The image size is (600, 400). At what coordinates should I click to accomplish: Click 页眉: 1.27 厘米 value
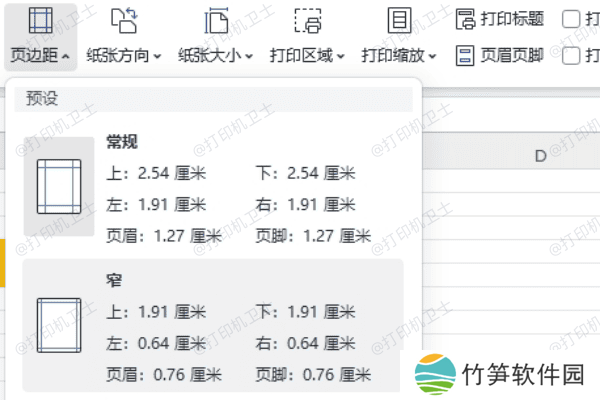pos(164,236)
